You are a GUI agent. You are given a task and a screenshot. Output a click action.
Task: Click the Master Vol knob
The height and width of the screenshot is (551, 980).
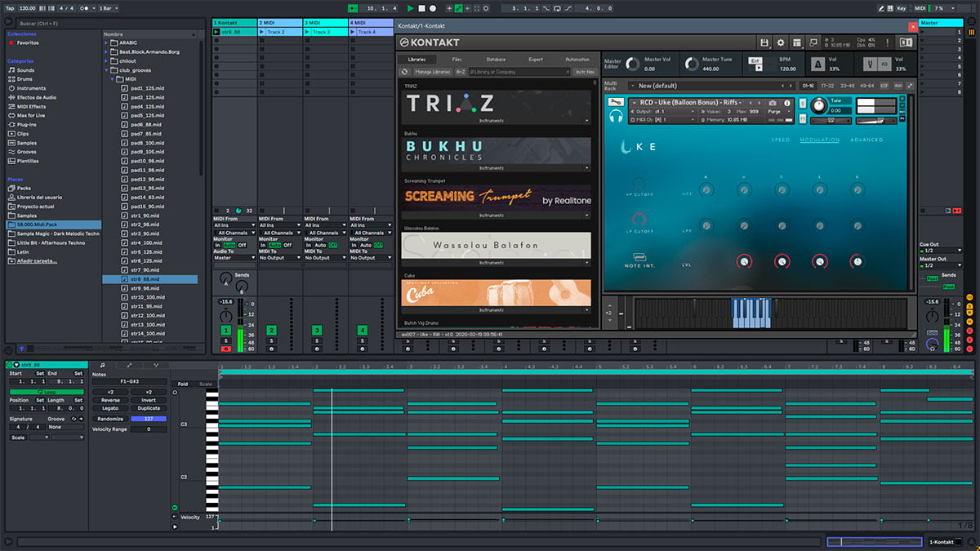633,64
